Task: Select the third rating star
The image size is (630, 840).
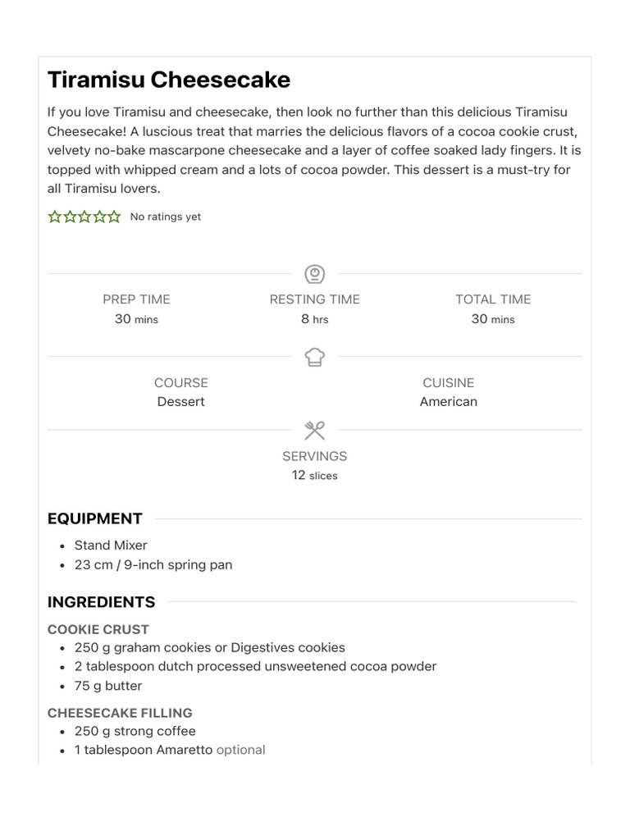Action: coord(84,217)
